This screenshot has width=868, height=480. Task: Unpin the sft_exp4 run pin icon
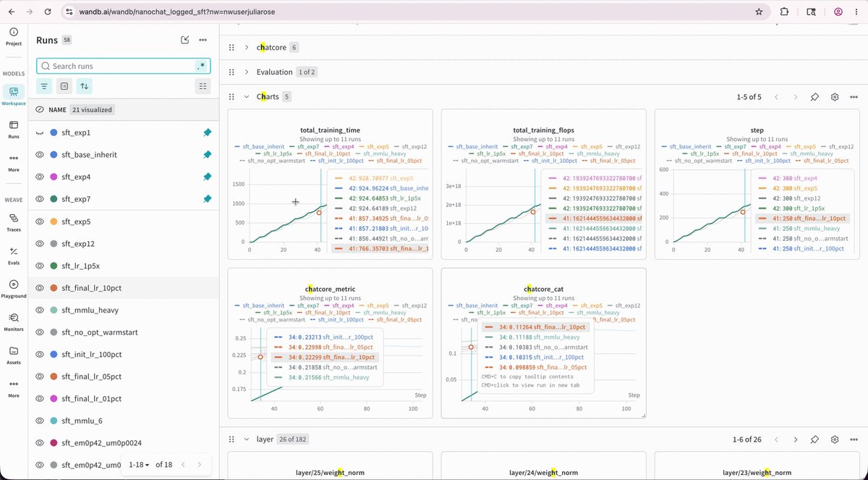pos(207,177)
